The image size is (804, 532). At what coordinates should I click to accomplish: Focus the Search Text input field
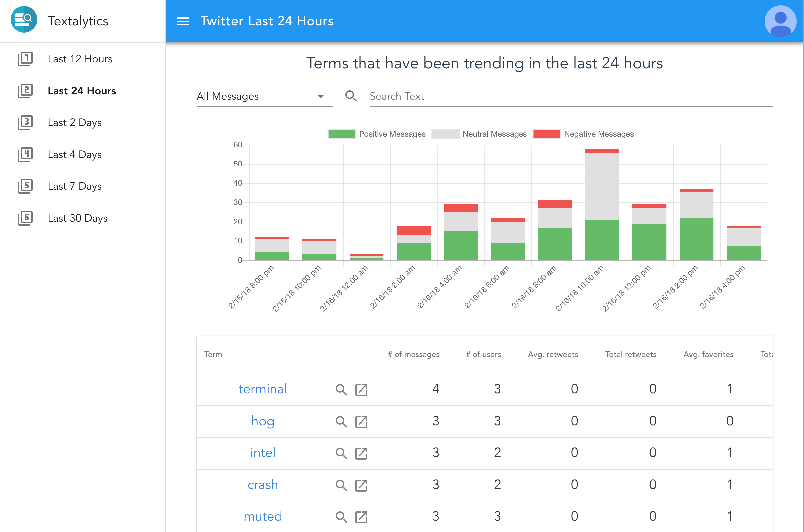point(570,97)
